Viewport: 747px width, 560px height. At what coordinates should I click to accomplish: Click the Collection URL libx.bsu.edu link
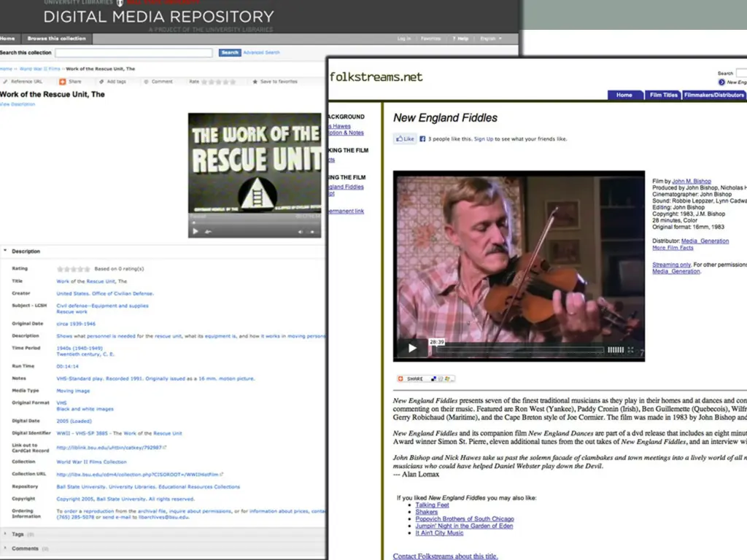click(x=139, y=474)
